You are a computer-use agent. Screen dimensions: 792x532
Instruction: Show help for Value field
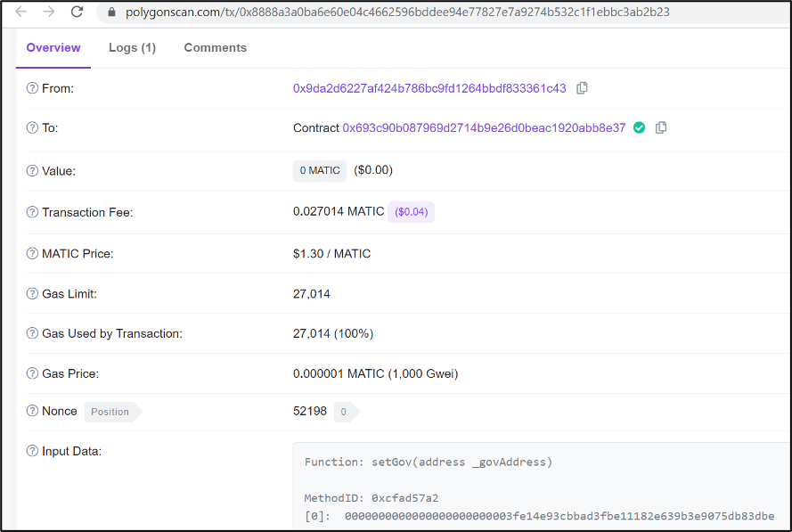(32, 171)
